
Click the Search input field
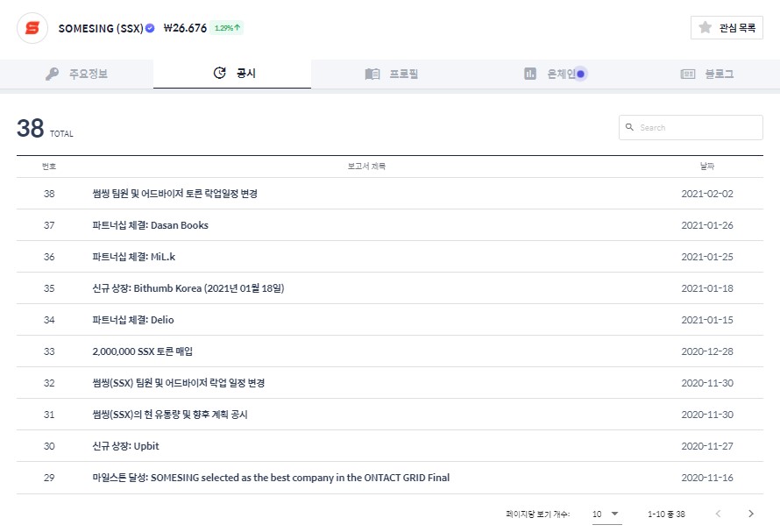pos(691,127)
